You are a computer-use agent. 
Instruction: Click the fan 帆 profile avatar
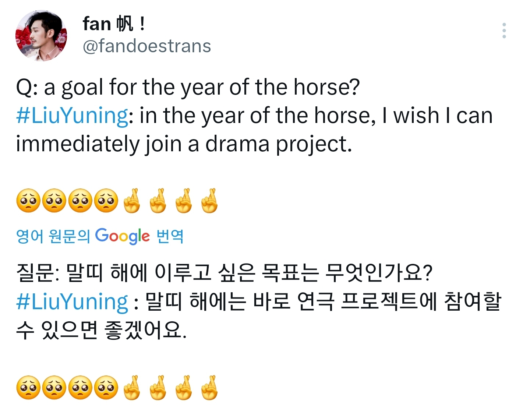point(41,35)
